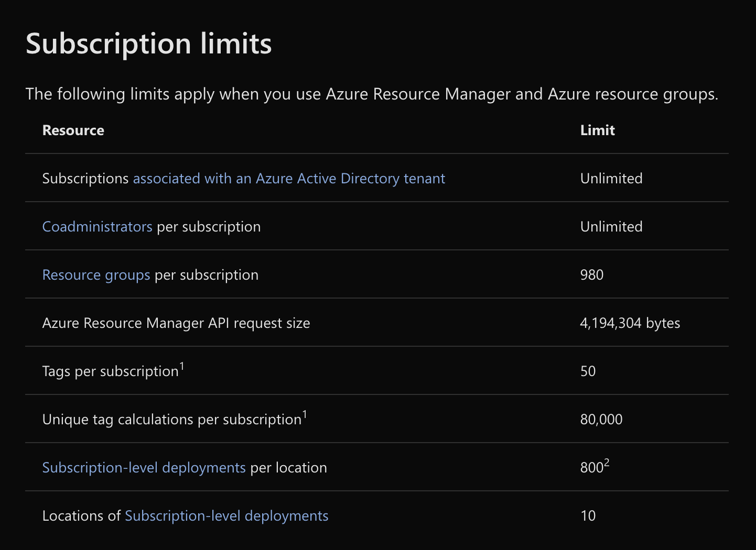Click the '4,194,304 bytes' value

click(x=630, y=323)
